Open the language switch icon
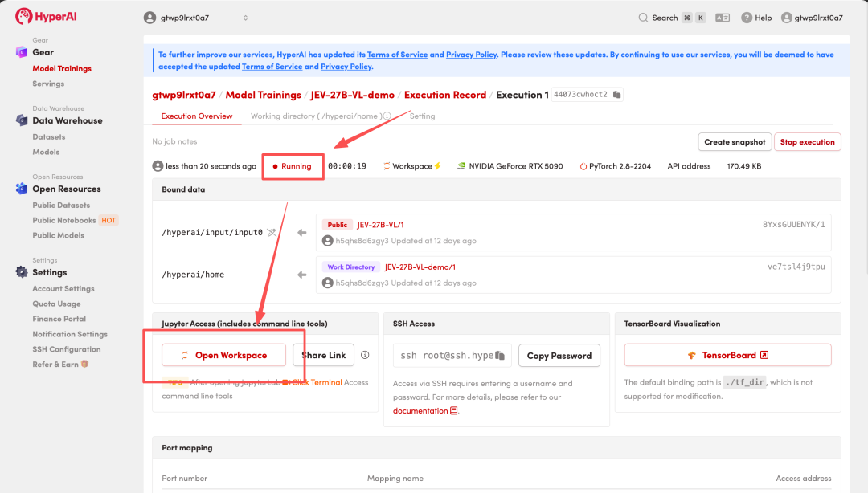The height and width of the screenshot is (493, 868). pos(723,18)
